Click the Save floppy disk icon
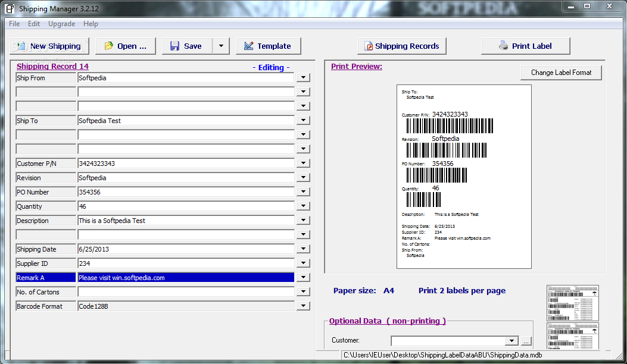627x364 pixels. [174, 46]
